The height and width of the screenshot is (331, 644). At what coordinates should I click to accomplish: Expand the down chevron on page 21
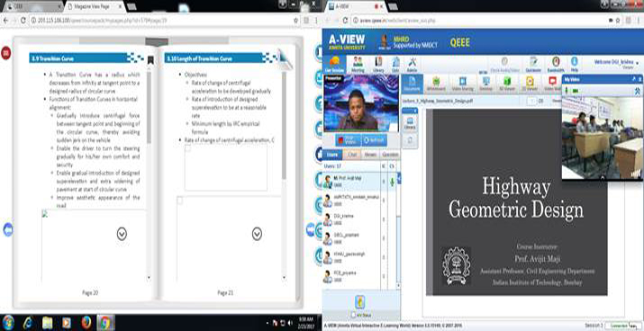pos(257,234)
